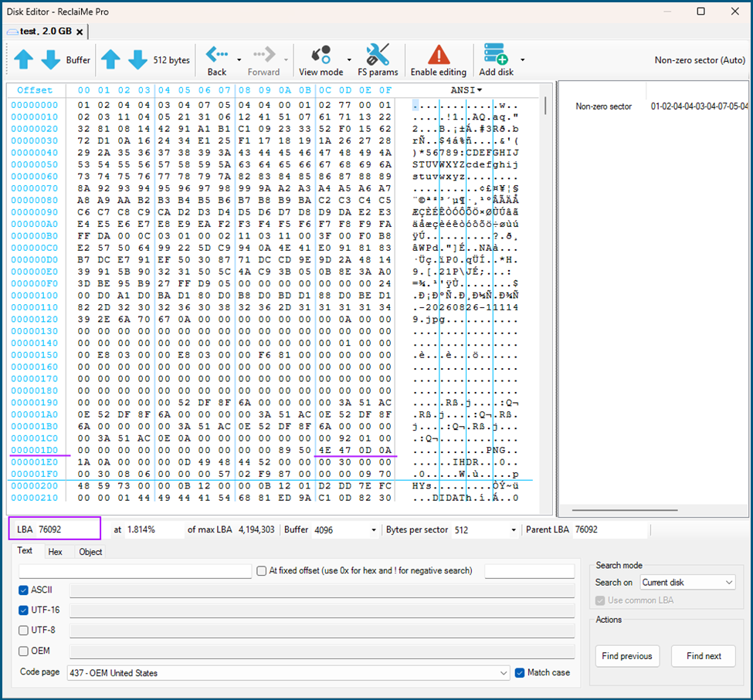Click the max LBA value 4,194,303

click(x=256, y=529)
